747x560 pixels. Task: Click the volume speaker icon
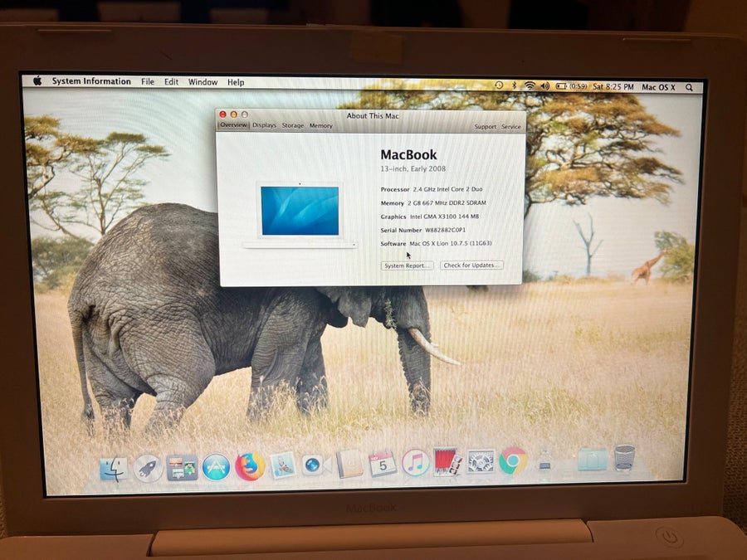click(x=545, y=85)
